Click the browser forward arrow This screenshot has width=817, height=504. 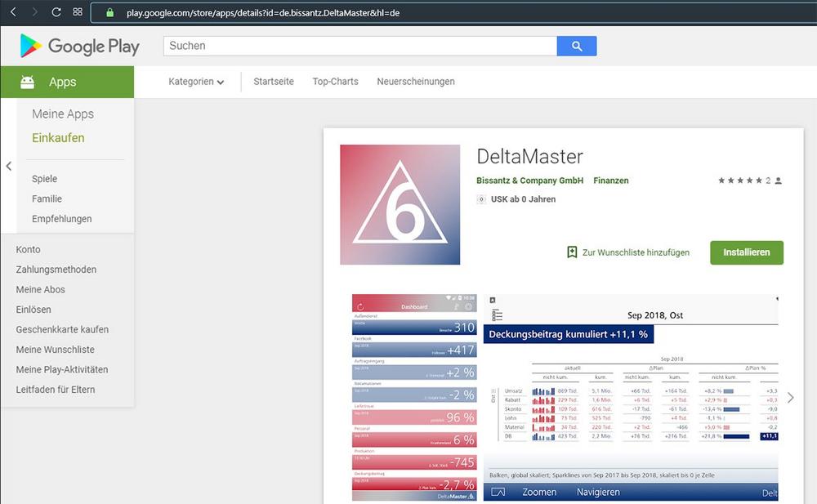point(35,12)
